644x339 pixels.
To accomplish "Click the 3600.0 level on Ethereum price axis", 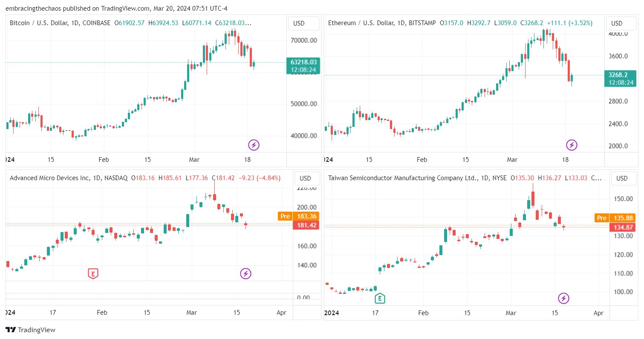I will tap(618, 56).
